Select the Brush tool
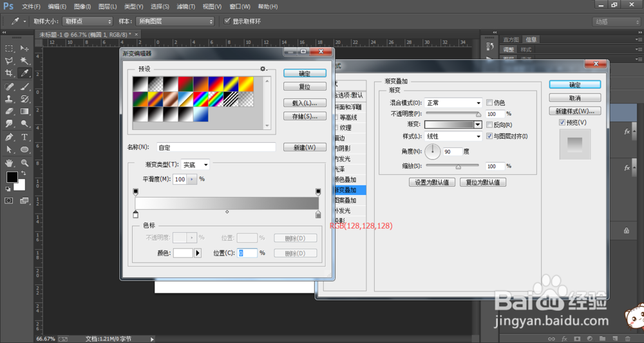Viewport: 644px width, 343px height. (x=24, y=87)
